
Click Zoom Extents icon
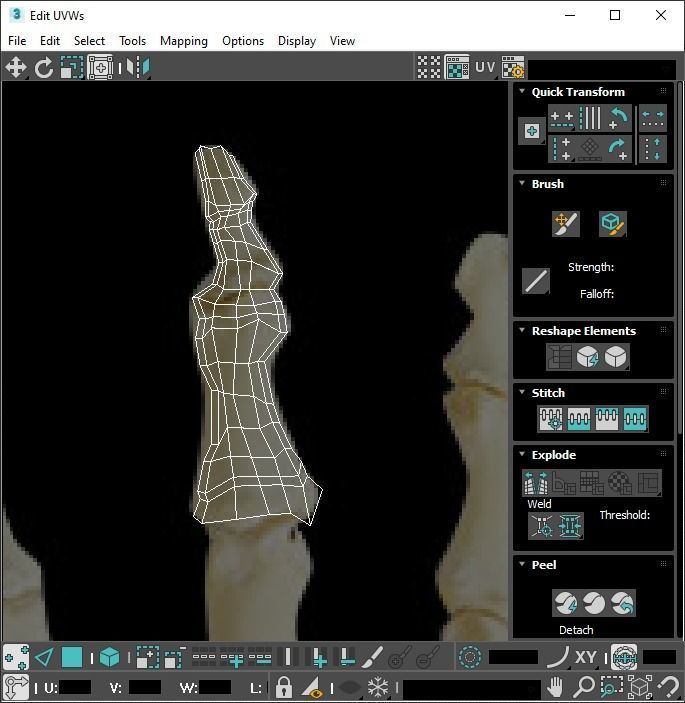(640, 687)
